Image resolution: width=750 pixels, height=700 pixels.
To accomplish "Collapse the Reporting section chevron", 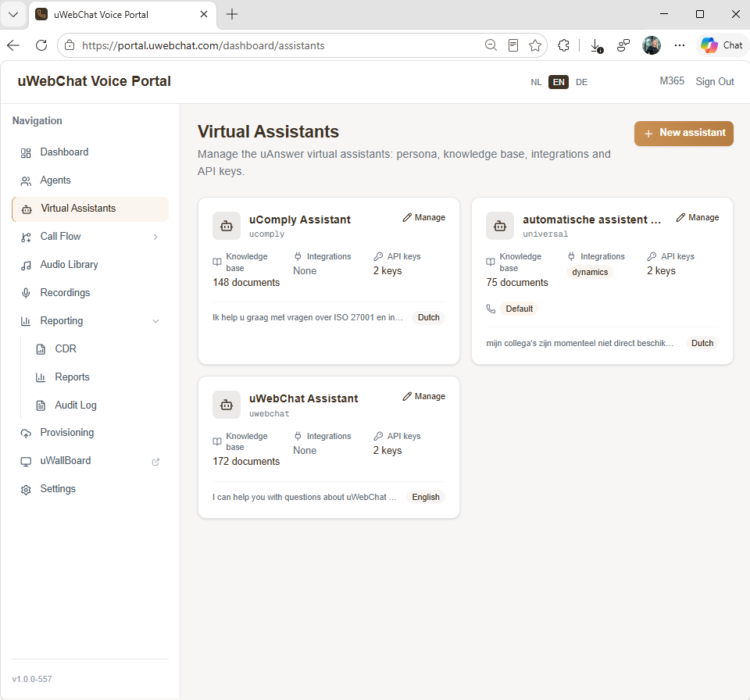I will pos(155,321).
